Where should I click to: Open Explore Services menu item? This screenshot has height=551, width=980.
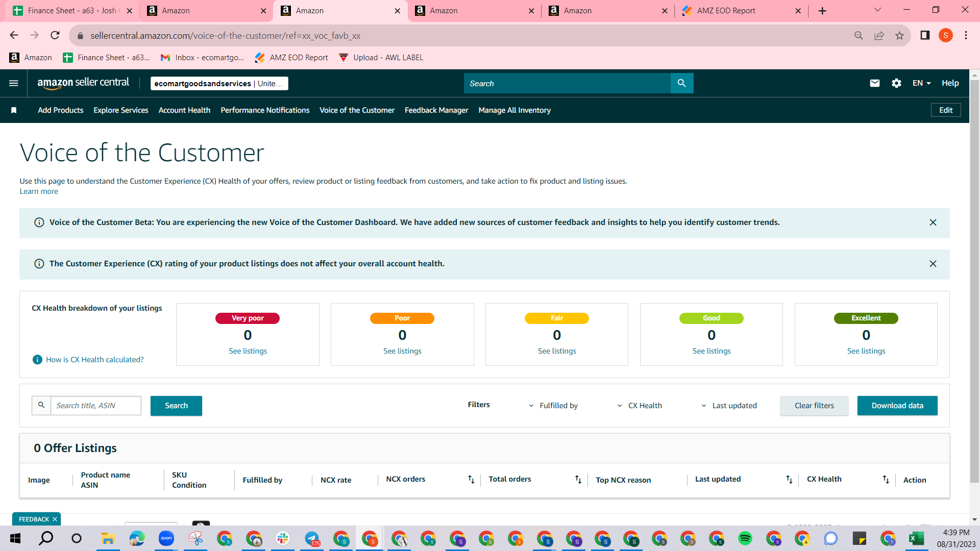[x=121, y=110]
